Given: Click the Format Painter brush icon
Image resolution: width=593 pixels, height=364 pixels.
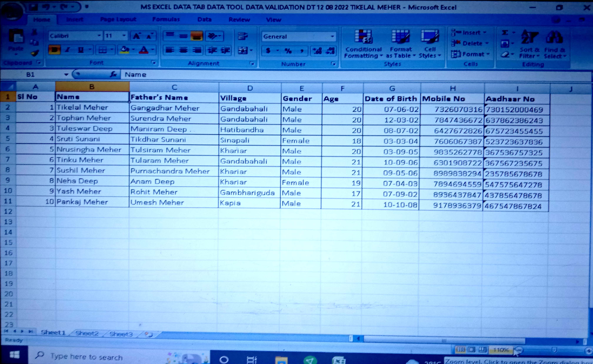Looking at the screenshot, I should pos(35,53).
